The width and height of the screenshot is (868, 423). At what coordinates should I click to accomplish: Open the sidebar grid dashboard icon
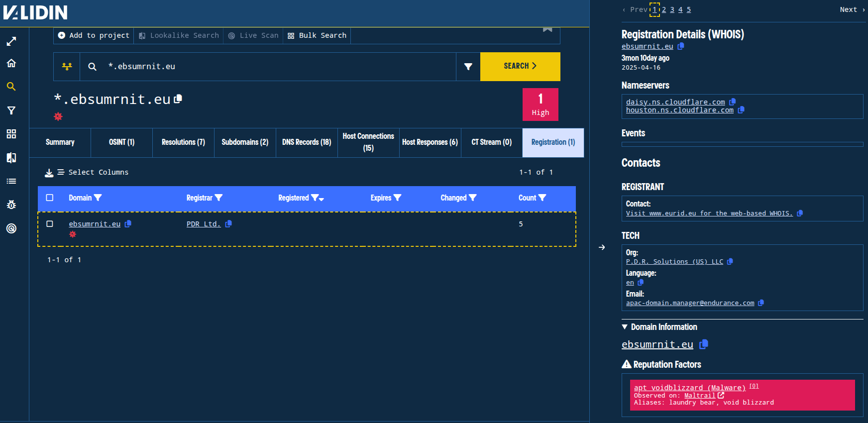click(x=11, y=134)
